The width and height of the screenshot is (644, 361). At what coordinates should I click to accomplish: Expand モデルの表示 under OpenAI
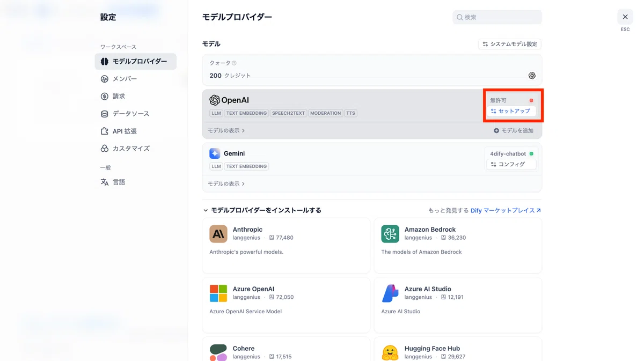click(x=226, y=130)
